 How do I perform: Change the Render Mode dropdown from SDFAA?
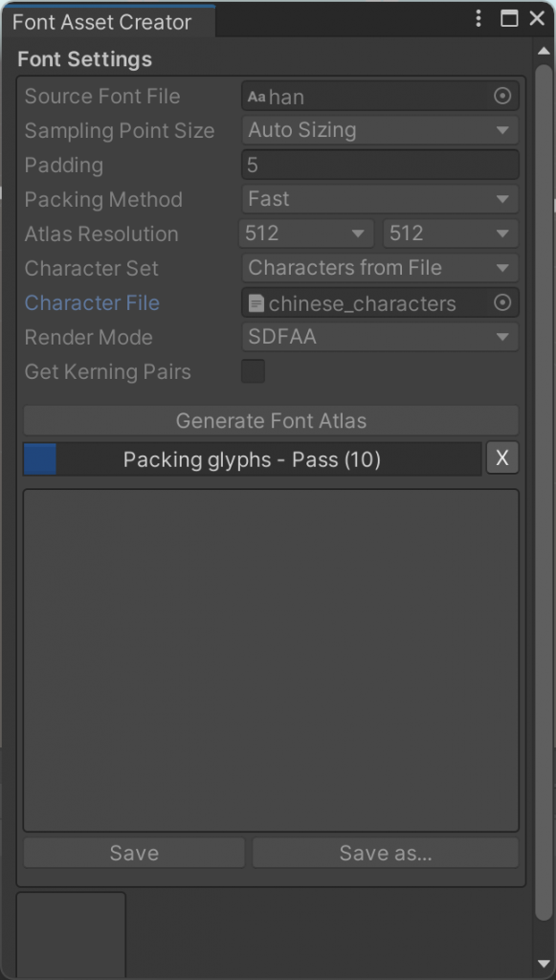(x=380, y=337)
